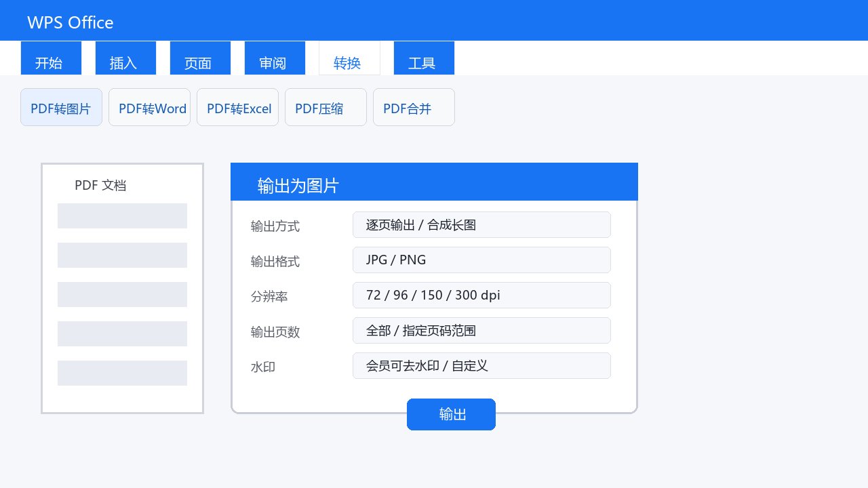Open 输出方式 field 逐页输出 / 合成长图
Viewport: 868px width, 488px height.
481,224
